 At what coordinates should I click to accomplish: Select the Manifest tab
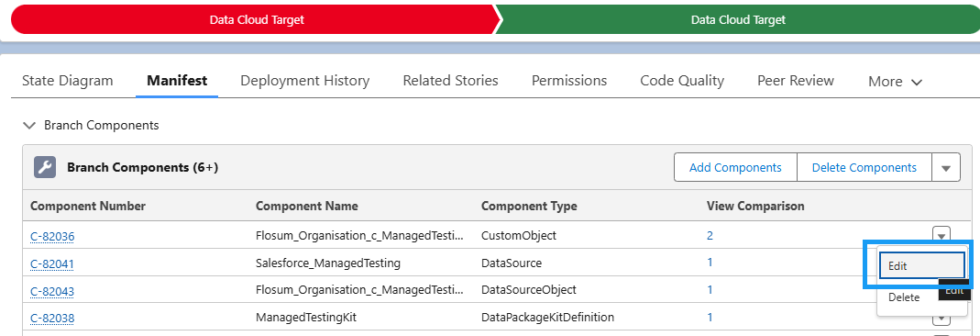[177, 81]
